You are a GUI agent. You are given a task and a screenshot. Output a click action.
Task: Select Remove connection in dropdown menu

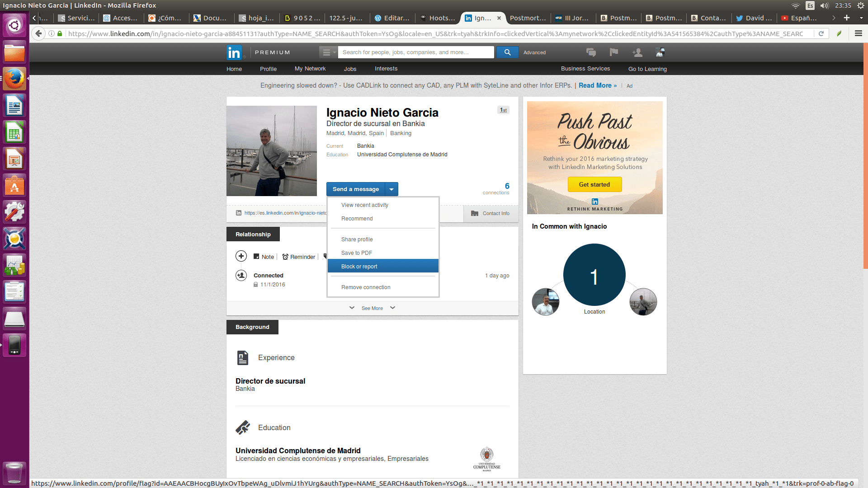(x=366, y=287)
